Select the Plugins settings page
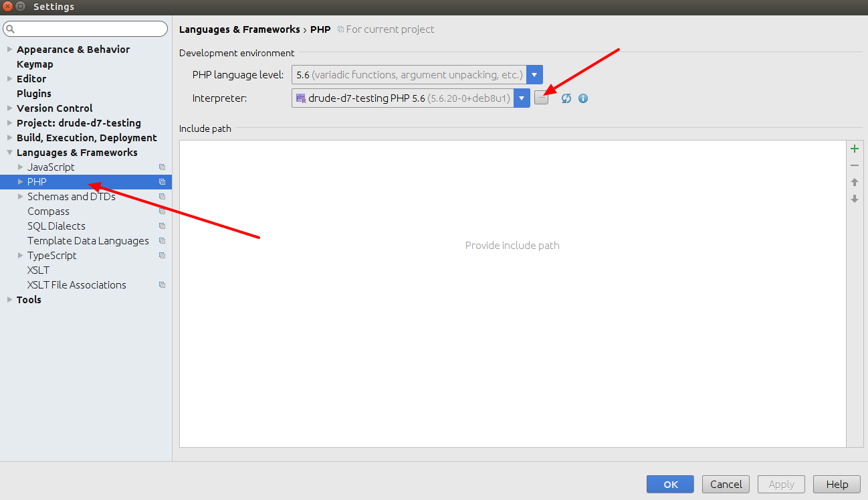868x500 pixels. [x=34, y=94]
